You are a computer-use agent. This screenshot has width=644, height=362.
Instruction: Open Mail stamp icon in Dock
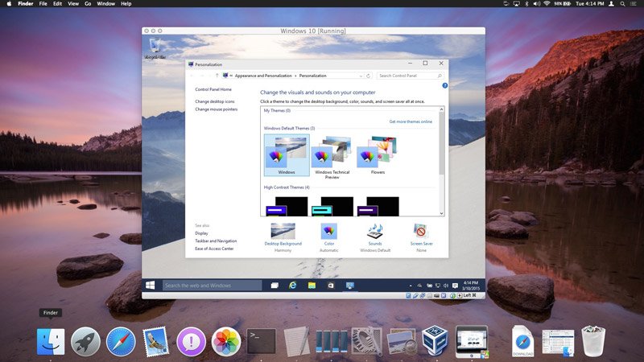click(155, 341)
